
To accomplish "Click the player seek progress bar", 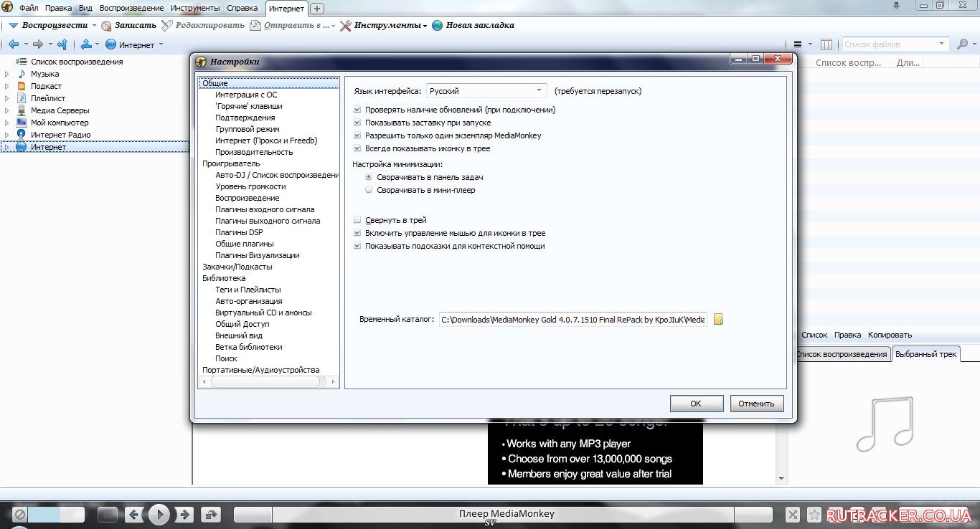I will click(x=504, y=514).
